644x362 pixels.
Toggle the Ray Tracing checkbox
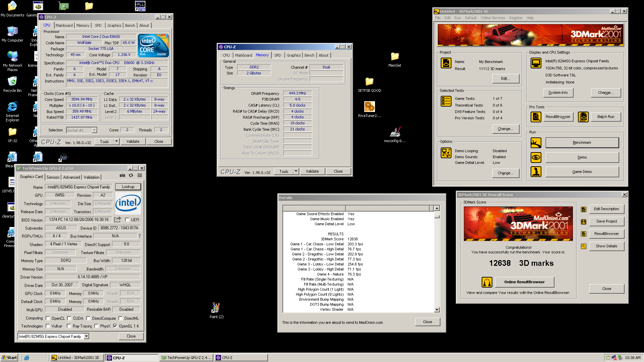[69, 326]
